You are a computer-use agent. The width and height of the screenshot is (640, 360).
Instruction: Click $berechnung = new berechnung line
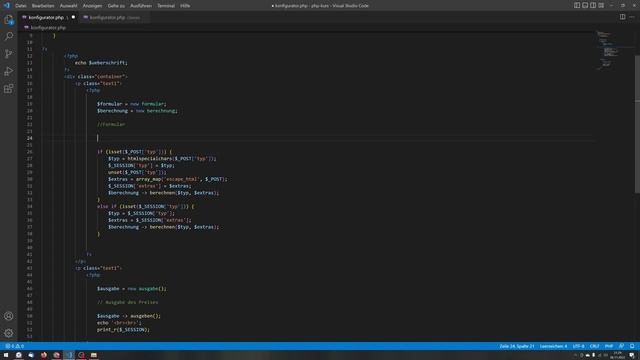(137, 111)
